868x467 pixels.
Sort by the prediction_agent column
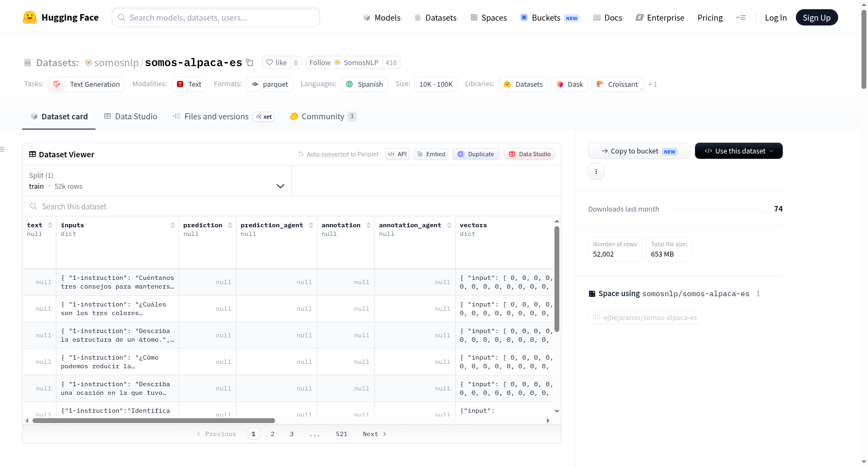(311, 225)
